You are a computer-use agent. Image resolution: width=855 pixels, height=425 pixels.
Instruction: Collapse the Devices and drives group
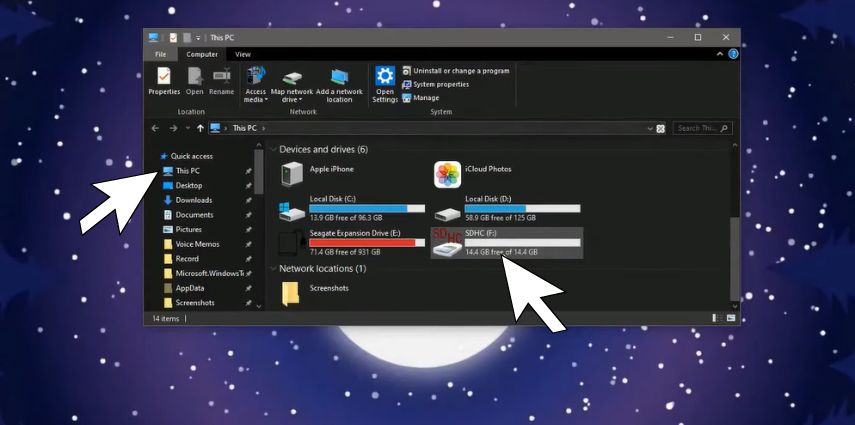click(273, 150)
